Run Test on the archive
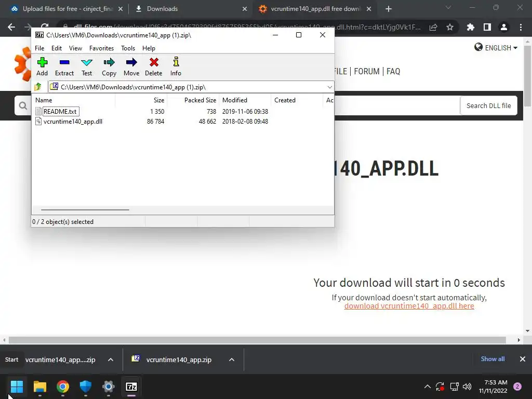This screenshot has width=532, height=399. pyautogui.click(x=87, y=66)
